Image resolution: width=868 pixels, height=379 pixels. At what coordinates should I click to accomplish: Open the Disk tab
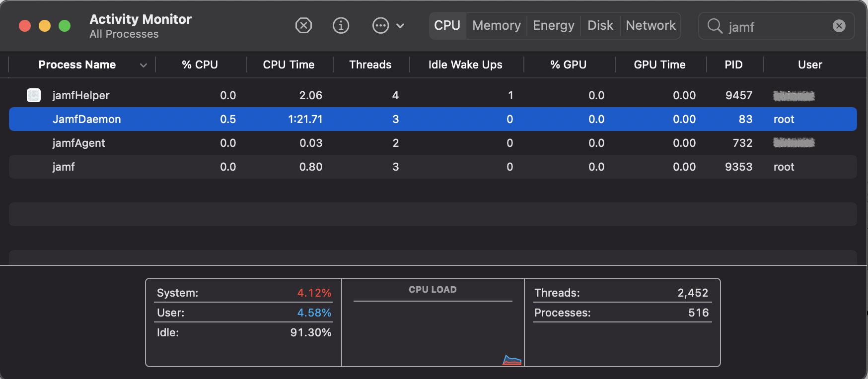pos(600,25)
